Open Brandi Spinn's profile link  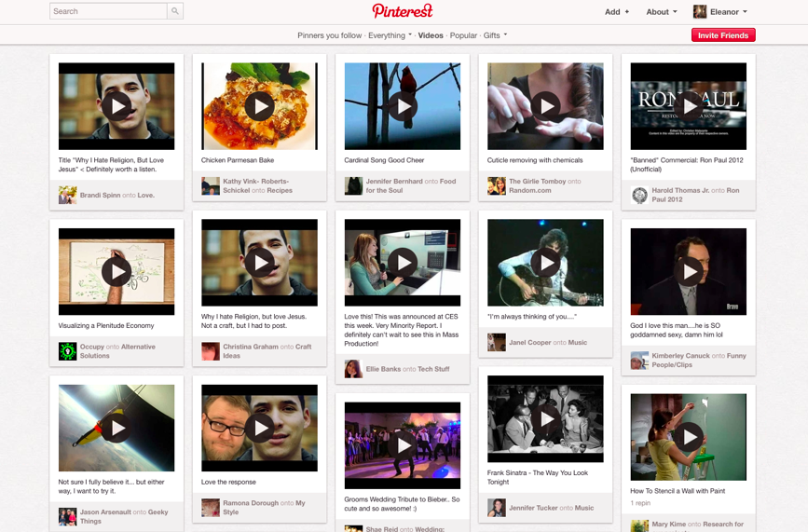100,195
